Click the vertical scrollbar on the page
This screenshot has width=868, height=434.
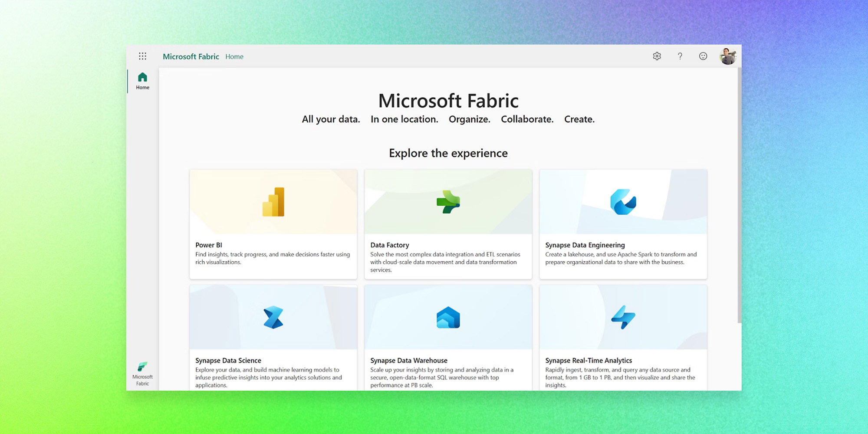pyautogui.click(x=739, y=195)
